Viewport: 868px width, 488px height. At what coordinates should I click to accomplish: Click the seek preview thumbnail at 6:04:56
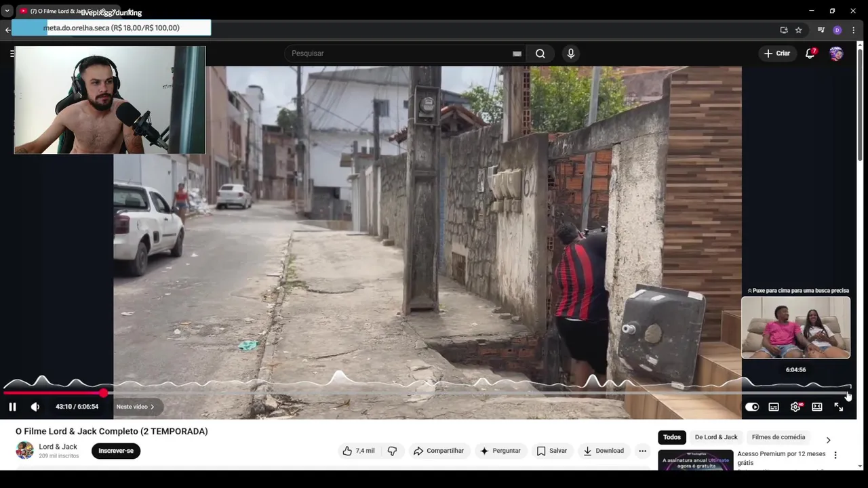pyautogui.click(x=795, y=327)
